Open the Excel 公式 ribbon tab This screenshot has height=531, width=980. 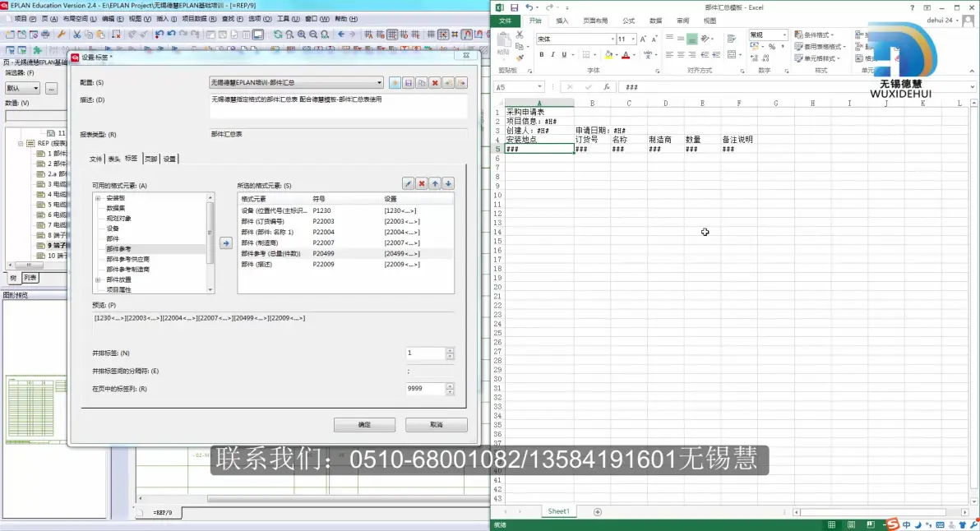click(x=629, y=21)
